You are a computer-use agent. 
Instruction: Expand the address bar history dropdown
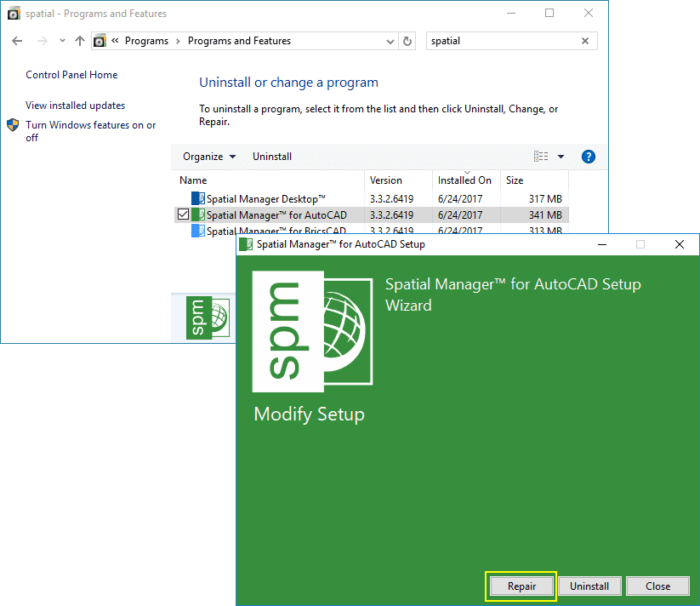click(x=390, y=42)
